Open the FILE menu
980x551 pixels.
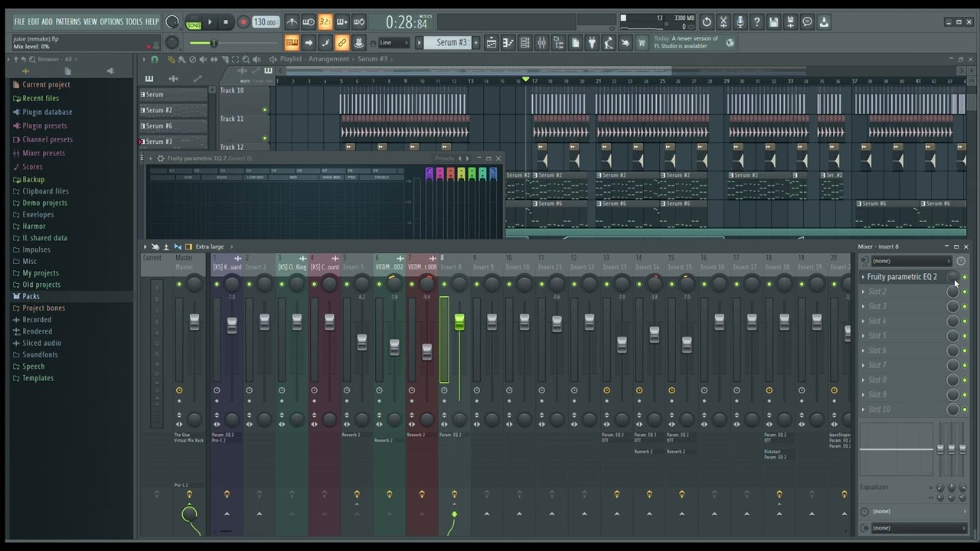19,21
